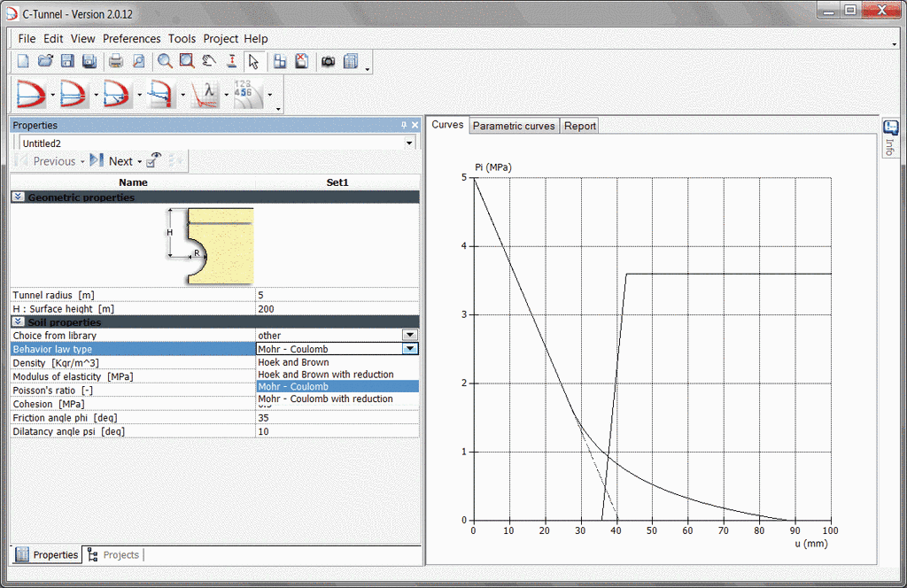Image resolution: width=907 pixels, height=588 pixels.
Task: Click the Open folder icon
Action: point(45,61)
